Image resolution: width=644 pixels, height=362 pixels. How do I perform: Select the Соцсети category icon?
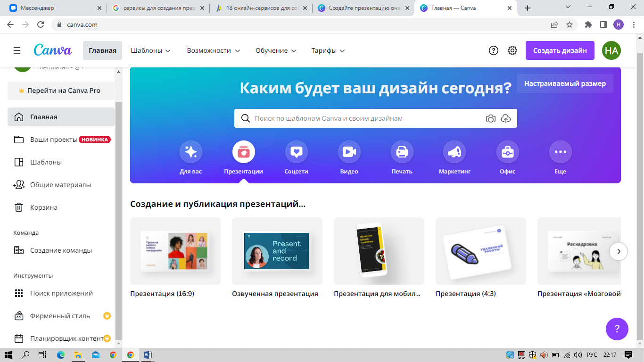click(297, 152)
